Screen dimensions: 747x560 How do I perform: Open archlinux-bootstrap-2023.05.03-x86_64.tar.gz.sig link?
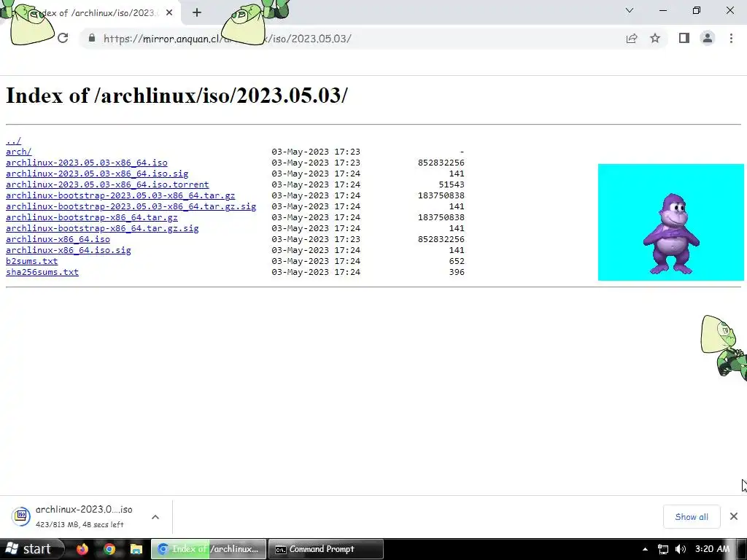coord(131,206)
